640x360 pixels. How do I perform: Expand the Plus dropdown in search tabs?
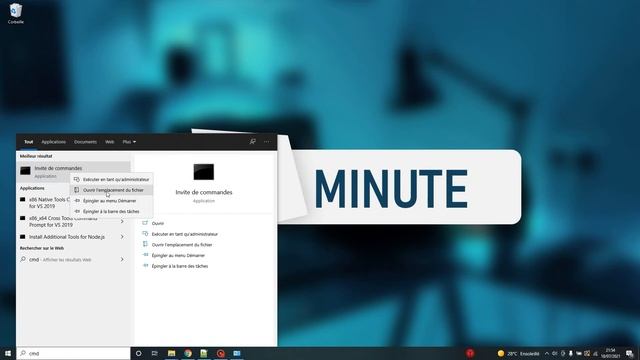click(x=129, y=142)
